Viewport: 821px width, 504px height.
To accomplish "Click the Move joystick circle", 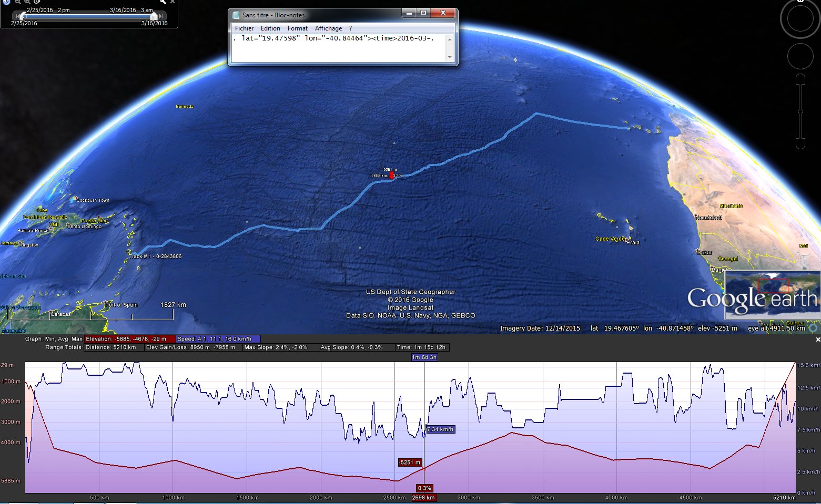I will 800,56.
